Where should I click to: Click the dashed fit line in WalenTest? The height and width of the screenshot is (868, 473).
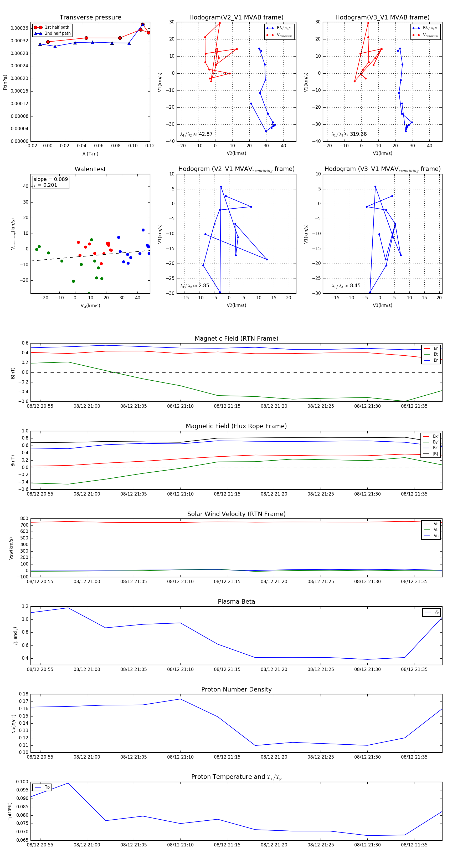point(90,255)
